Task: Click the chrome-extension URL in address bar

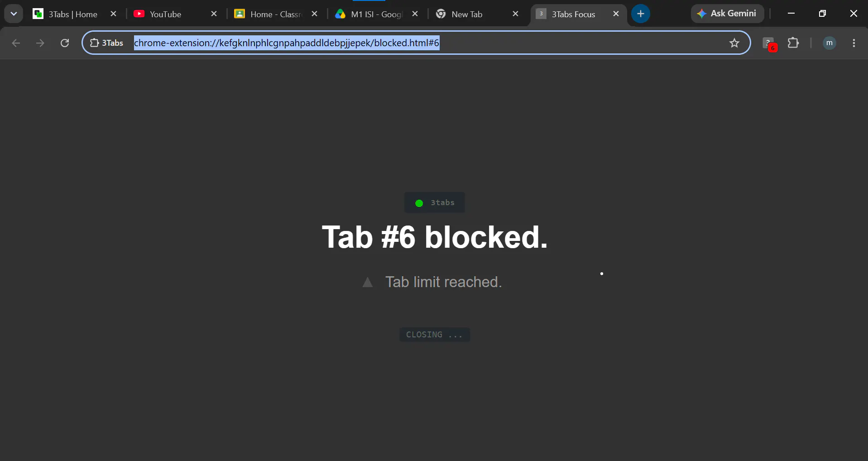Action: [287, 43]
